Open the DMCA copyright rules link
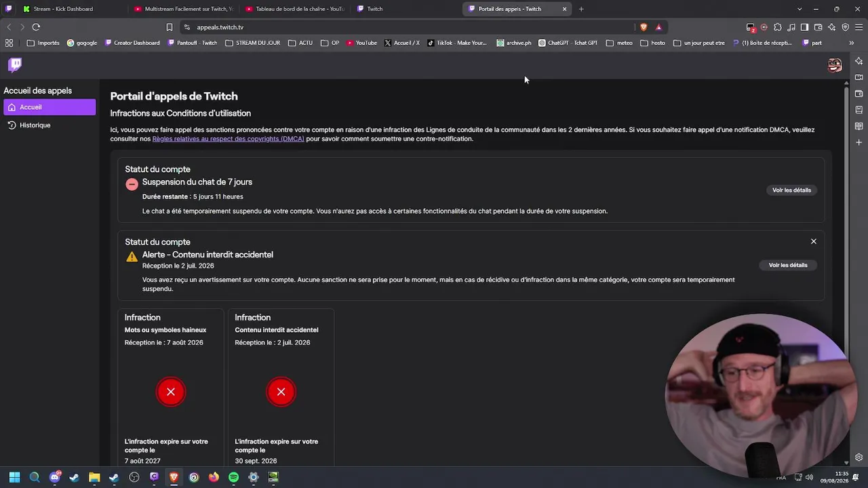 tap(228, 139)
